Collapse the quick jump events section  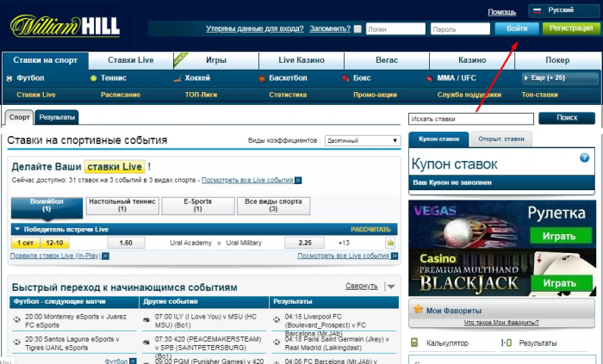pyautogui.click(x=390, y=287)
